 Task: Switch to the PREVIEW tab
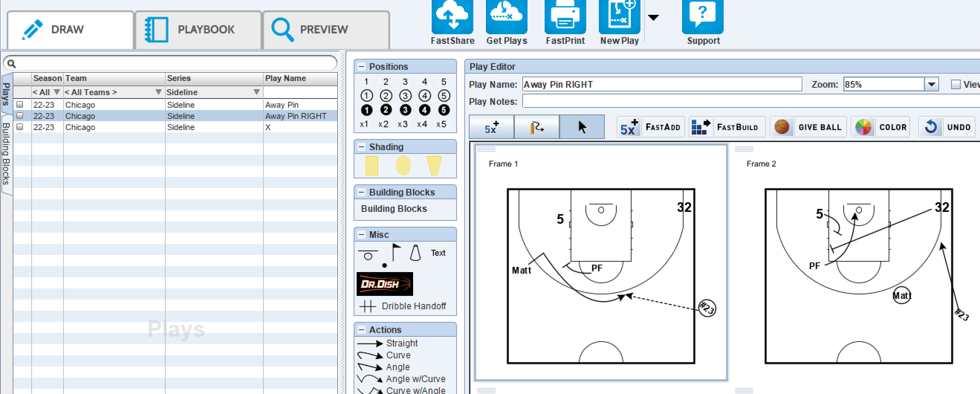tap(326, 30)
